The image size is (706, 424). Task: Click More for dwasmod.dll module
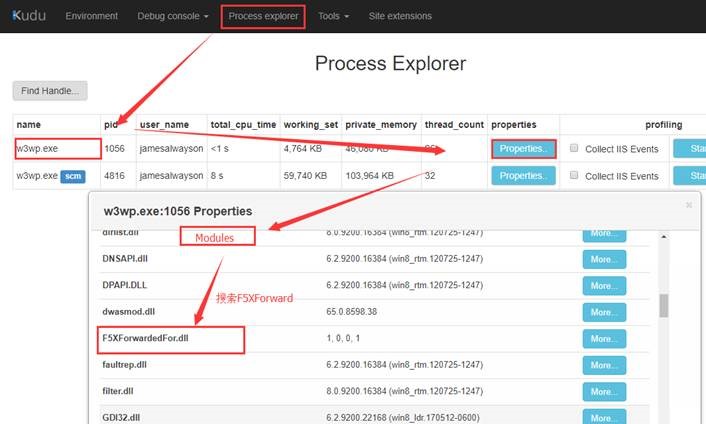click(604, 312)
